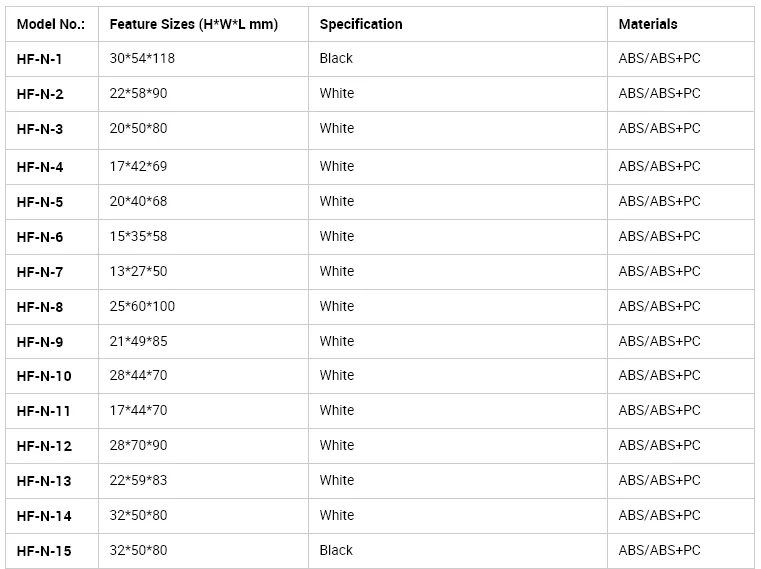
Task: Click the materials cell for HF-N-7
Action: (660, 271)
